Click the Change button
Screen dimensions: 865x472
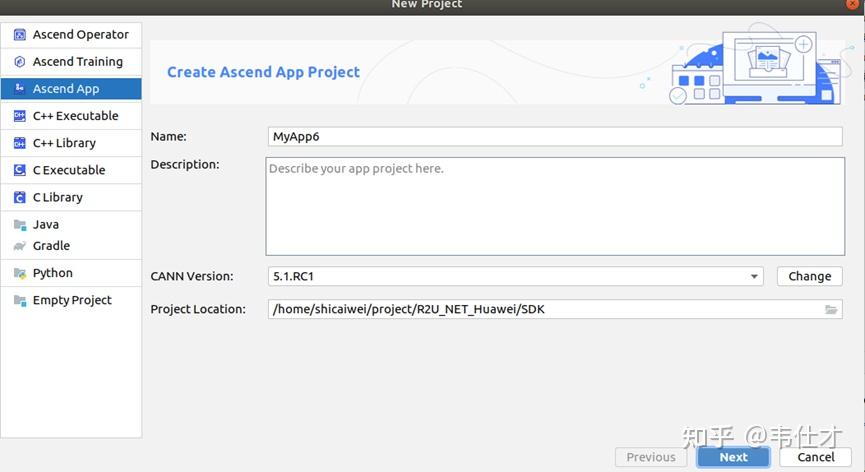pos(809,277)
